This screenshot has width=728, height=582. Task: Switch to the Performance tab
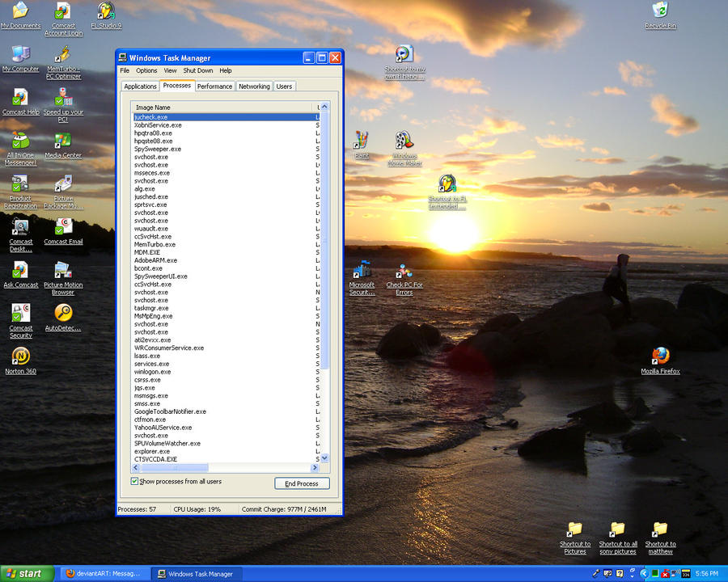214,86
